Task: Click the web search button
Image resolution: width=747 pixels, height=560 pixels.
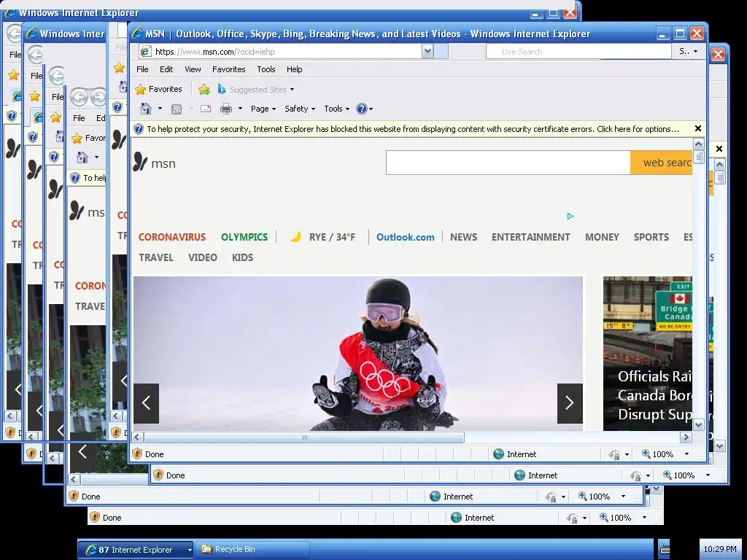Action: pos(661,163)
